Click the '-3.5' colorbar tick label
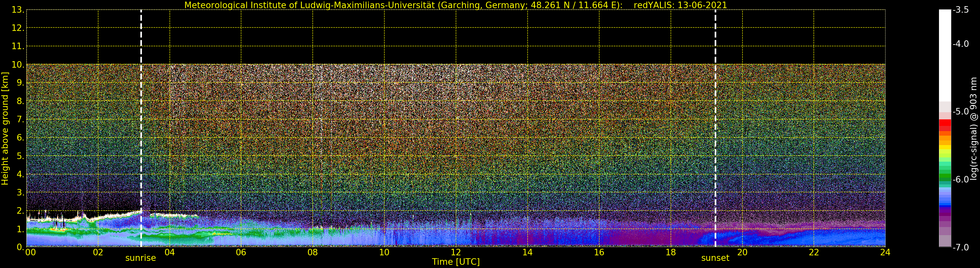 click(x=961, y=10)
